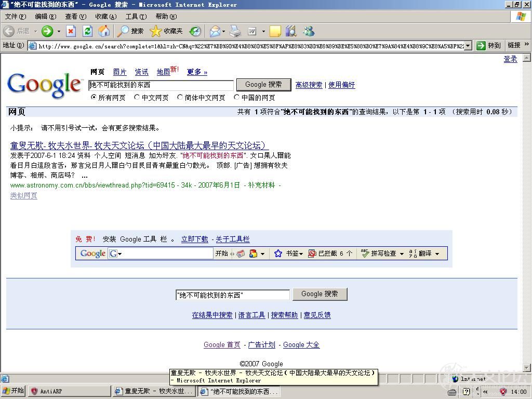Open the 收藏(A) menu

click(x=106, y=16)
